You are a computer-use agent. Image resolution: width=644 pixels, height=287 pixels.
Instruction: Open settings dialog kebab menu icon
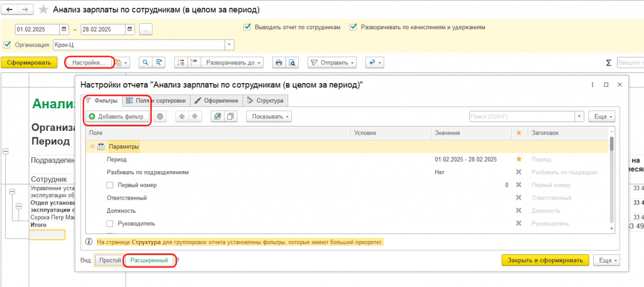(x=592, y=84)
